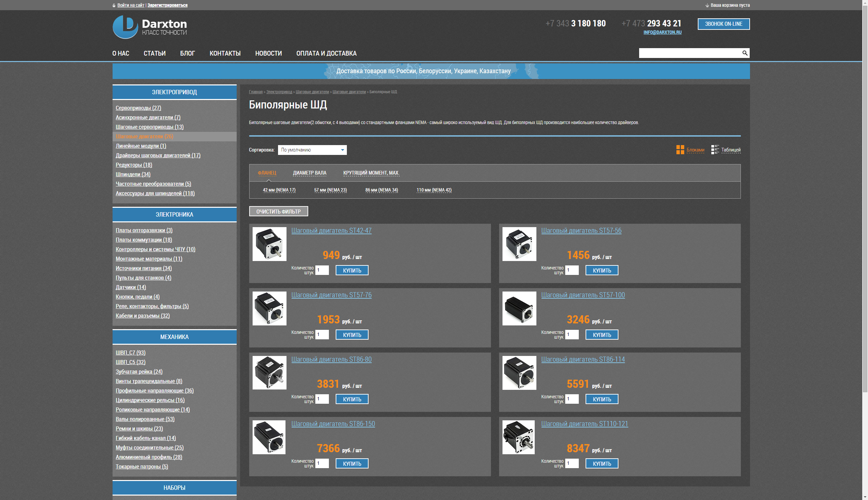Expand the Крутящий момент, max filter tab
The image size is (868, 500).
[x=371, y=173]
